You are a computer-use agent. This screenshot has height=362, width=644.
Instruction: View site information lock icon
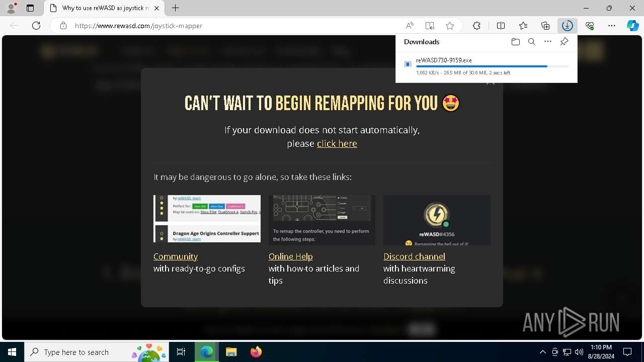coord(63,26)
